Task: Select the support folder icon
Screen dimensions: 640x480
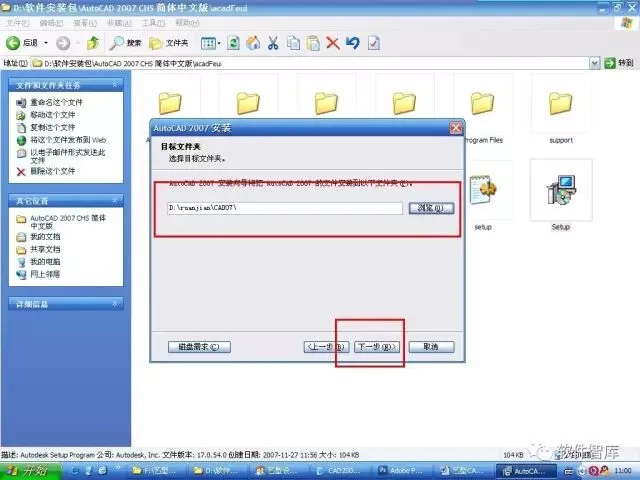Action: [560, 103]
